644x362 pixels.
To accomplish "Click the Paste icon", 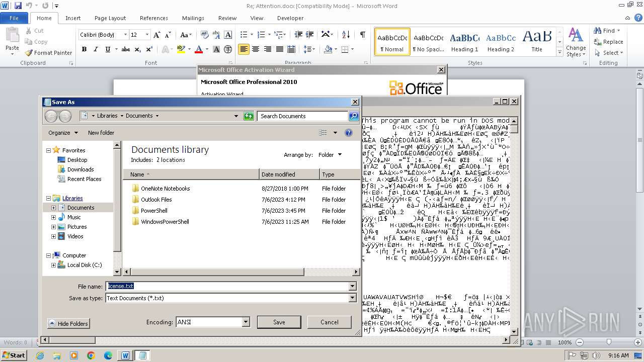I will [x=12, y=35].
